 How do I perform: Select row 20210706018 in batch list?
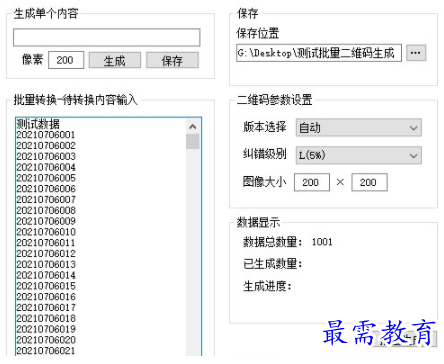[46, 318]
